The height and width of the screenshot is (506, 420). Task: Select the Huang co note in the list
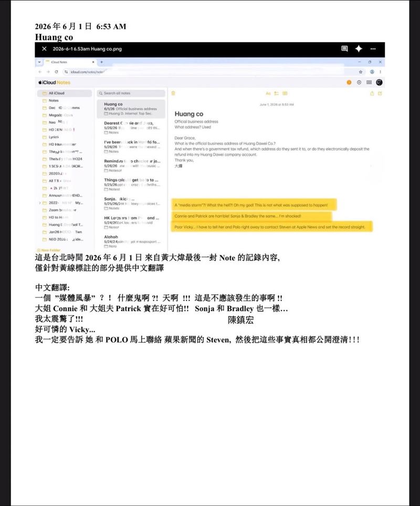click(131, 109)
